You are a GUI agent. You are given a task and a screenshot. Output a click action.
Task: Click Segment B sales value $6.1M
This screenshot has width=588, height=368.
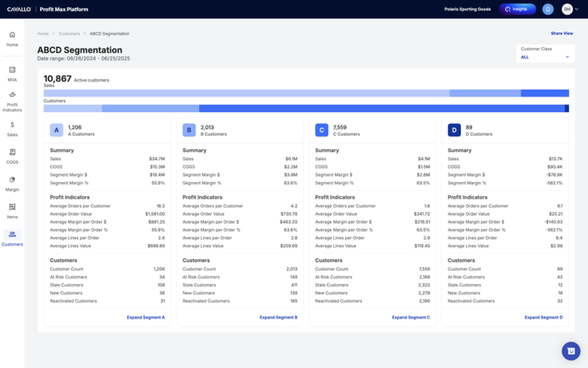292,159
